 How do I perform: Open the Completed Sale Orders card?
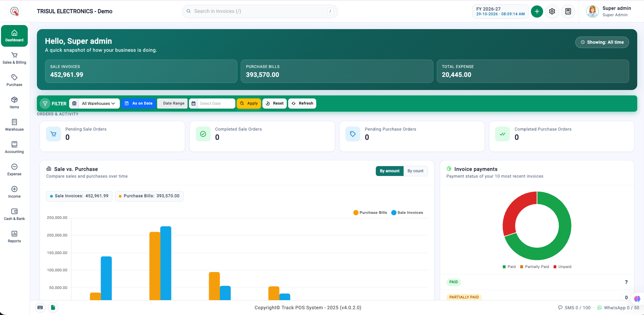262,136
